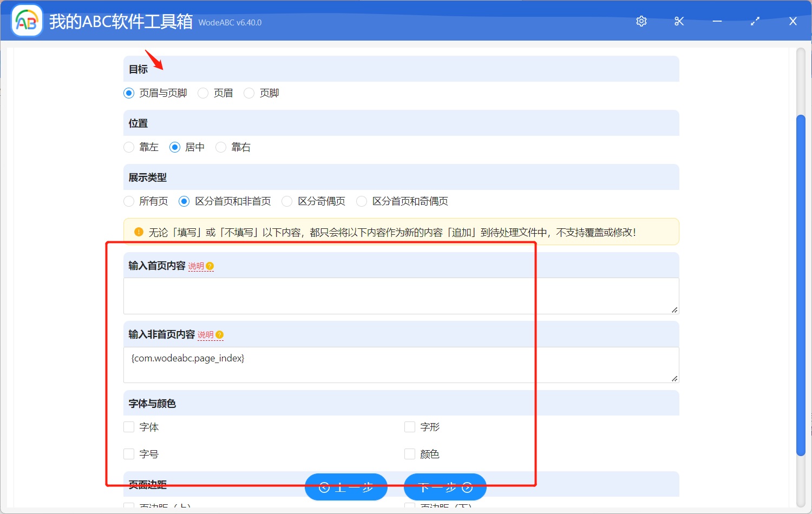Click the scissors icon in the title bar
This screenshot has width=812, height=514.
tap(679, 21)
